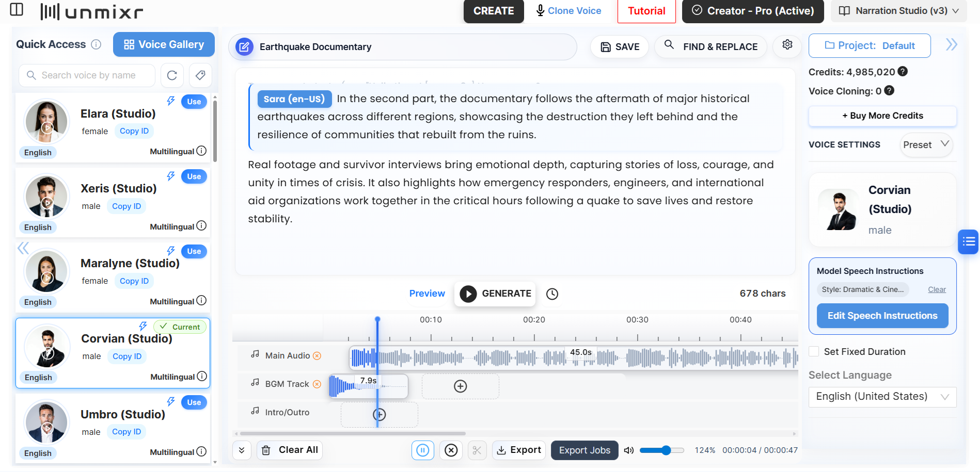The image size is (980, 472).
Task: Open the Narration Studio (v3) dropdown
Action: point(898,11)
